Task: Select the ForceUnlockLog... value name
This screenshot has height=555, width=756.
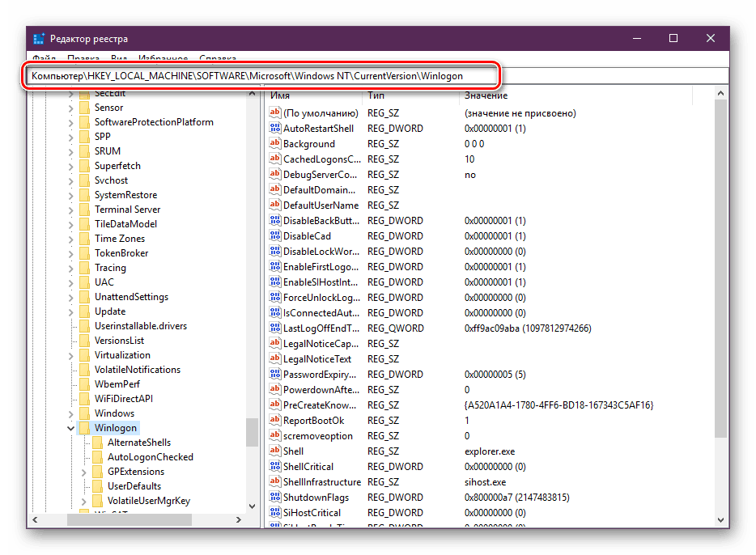Action: (x=321, y=297)
